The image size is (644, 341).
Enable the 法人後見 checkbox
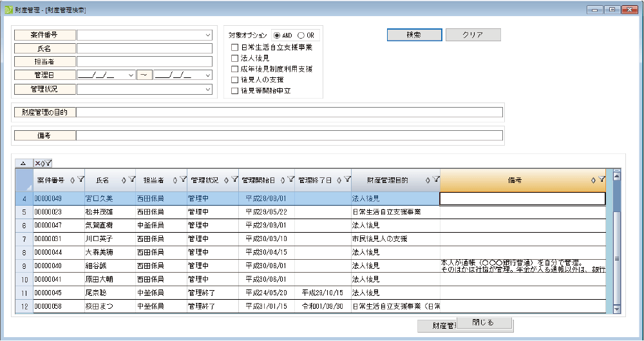pyautogui.click(x=234, y=58)
